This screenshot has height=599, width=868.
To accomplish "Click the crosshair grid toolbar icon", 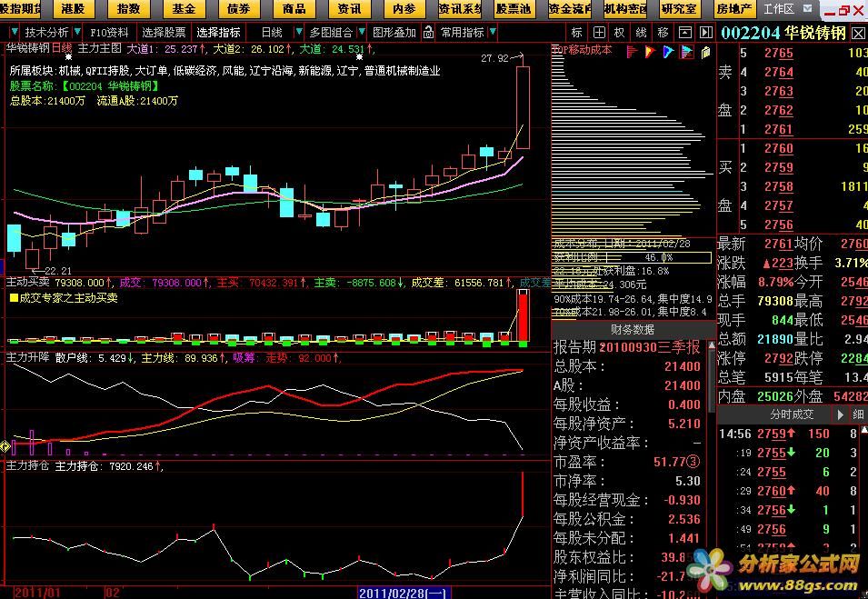I will tap(599, 33).
